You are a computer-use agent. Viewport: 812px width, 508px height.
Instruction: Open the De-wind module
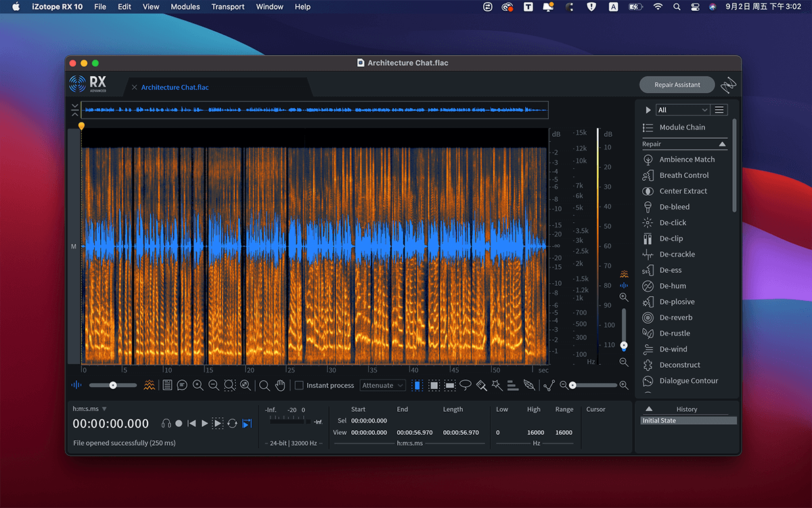point(664,350)
